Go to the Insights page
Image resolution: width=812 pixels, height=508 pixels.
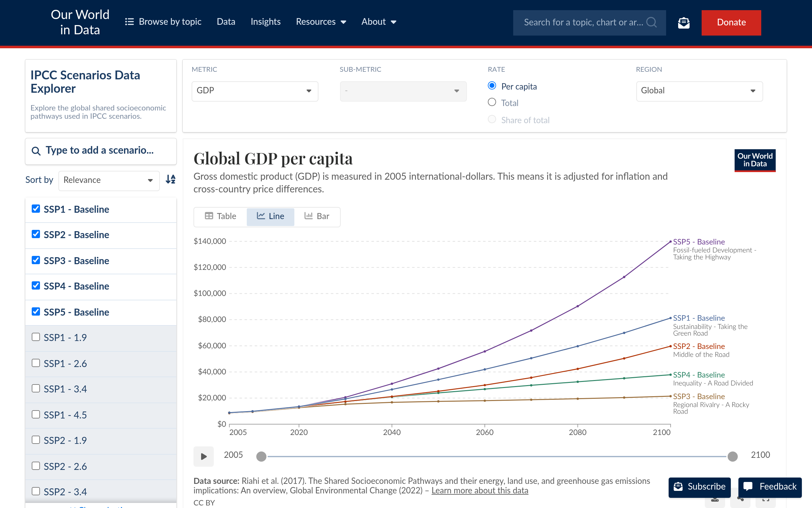click(x=265, y=22)
